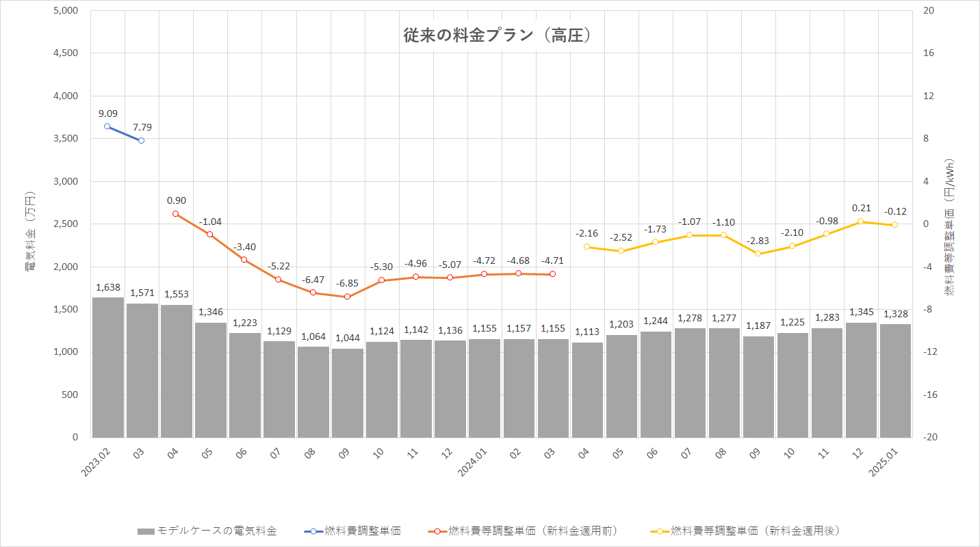The image size is (980, 547).
Task: Click data label -5.07 on orange line
Action: click(450, 264)
